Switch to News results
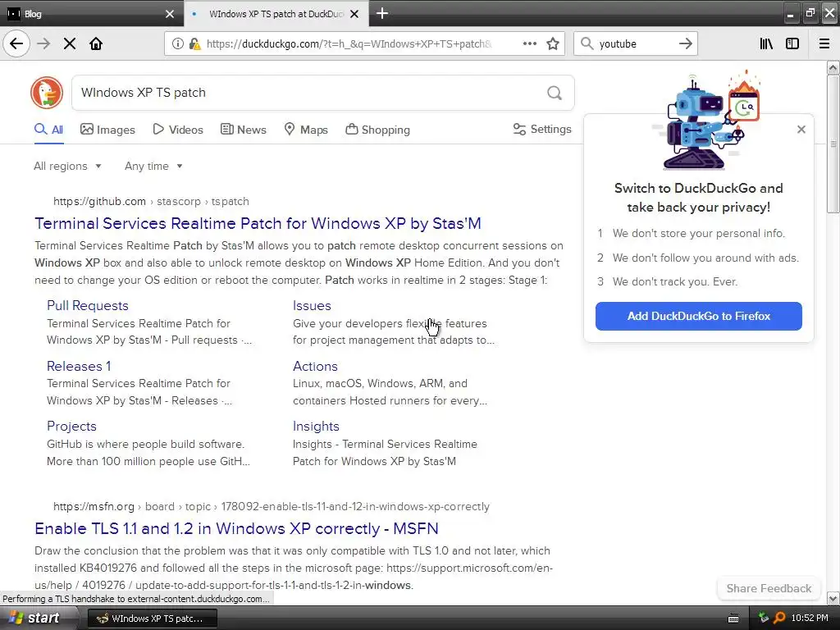840x630 pixels. pyautogui.click(x=243, y=130)
